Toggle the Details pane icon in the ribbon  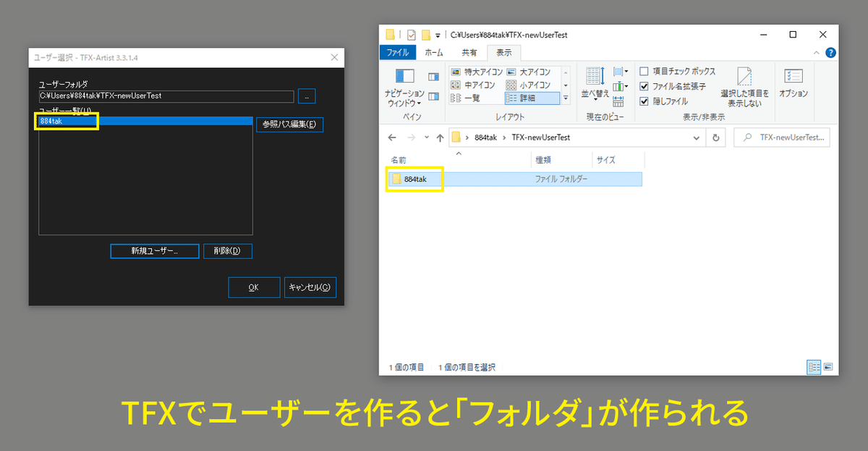[x=433, y=96]
